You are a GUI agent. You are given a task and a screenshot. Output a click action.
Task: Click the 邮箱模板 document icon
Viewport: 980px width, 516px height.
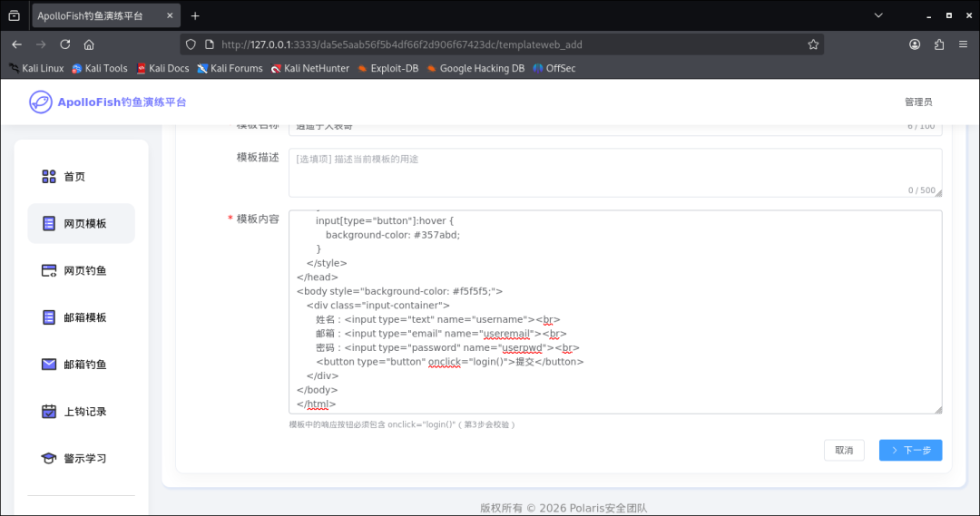(x=49, y=317)
